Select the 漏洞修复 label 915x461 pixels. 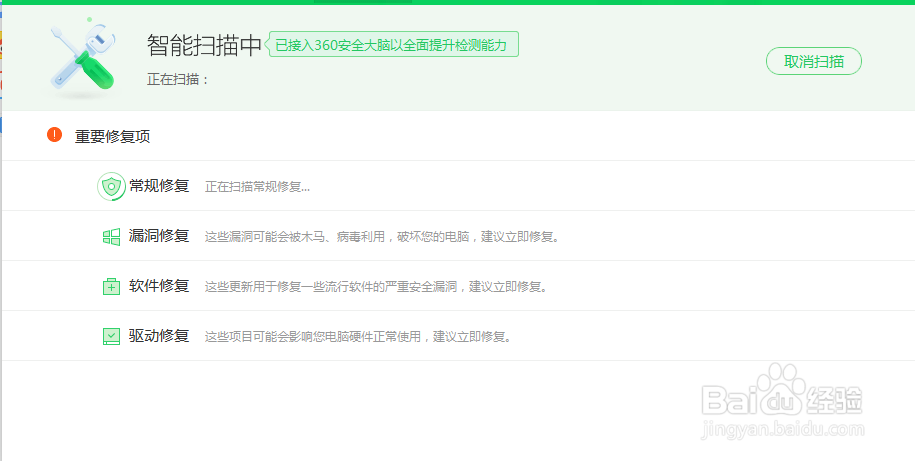point(159,236)
